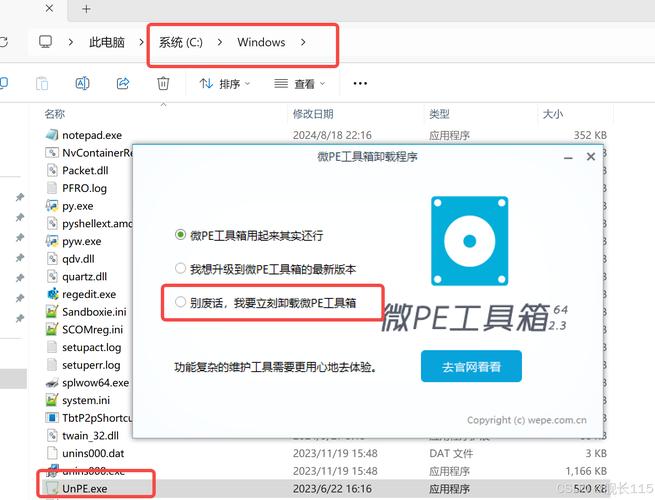
Task: Click the 去官网看看 button
Action: click(471, 366)
